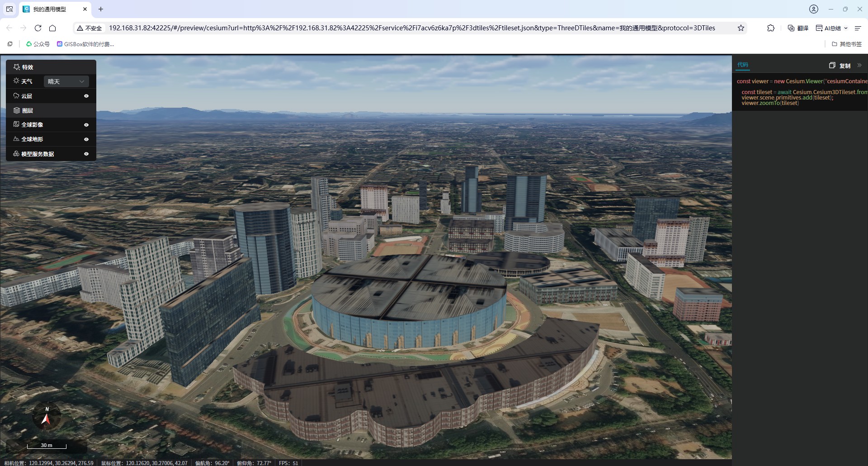Screen dimensions: 868x466
Task: Toggle global terrain visibility
Action: [86, 139]
